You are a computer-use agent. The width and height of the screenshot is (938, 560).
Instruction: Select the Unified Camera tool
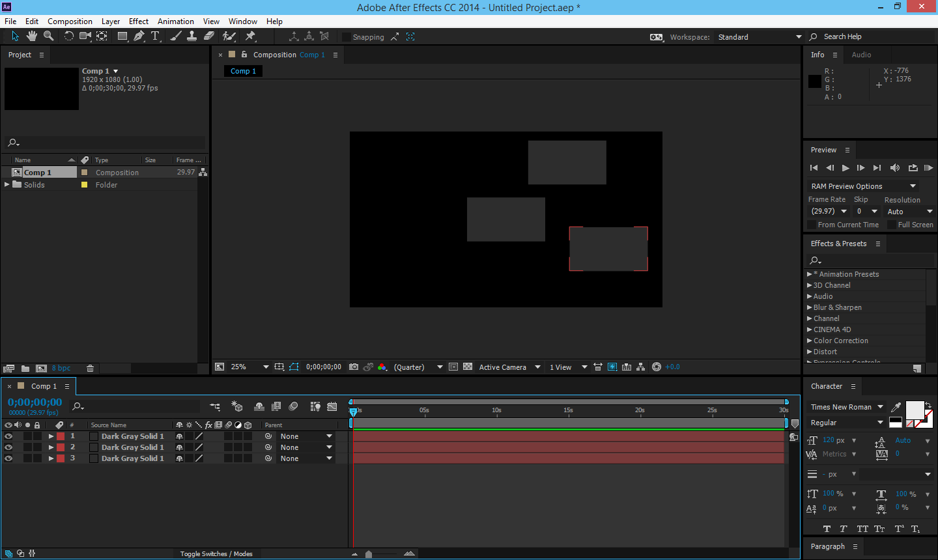(85, 36)
